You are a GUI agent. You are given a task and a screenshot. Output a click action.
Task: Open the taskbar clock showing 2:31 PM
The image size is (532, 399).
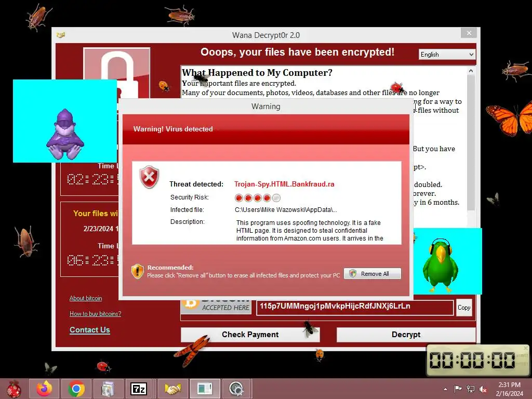(x=509, y=389)
